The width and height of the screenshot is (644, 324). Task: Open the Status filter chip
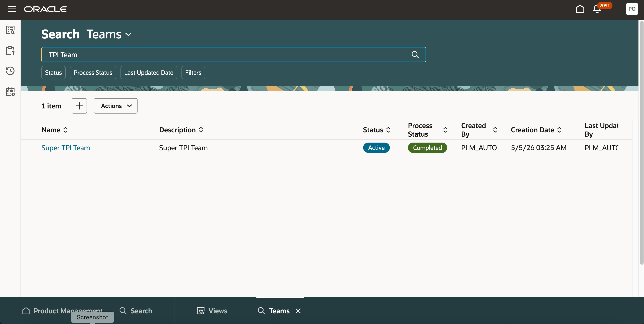point(54,73)
